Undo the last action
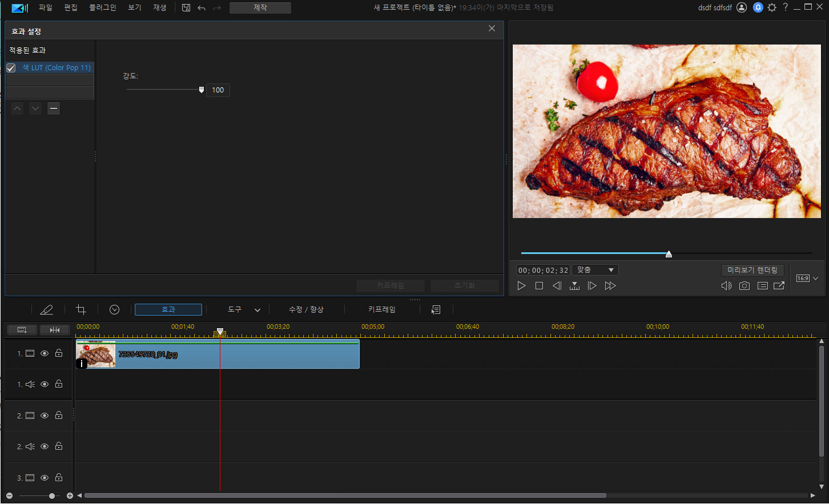Screen dimensions: 829x504 point(202,7)
